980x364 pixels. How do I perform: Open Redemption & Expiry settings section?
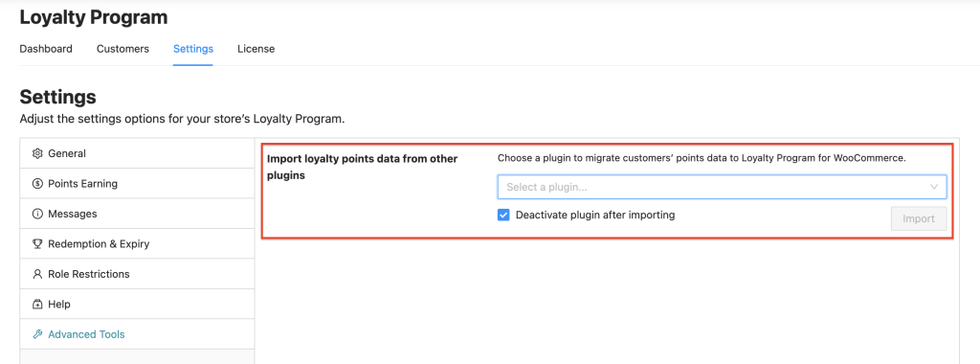[138, 244]
